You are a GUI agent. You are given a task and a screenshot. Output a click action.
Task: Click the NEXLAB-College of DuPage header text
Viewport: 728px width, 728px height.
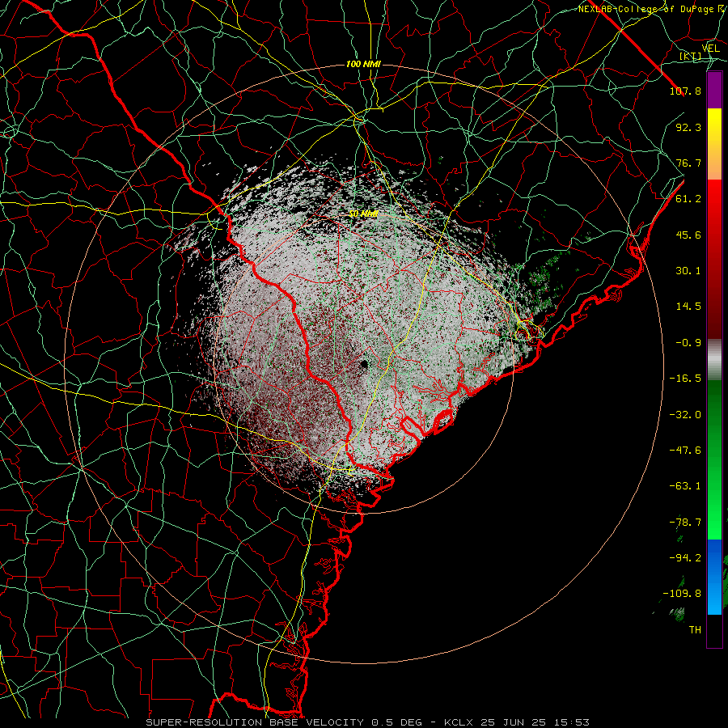pos(653,9)
